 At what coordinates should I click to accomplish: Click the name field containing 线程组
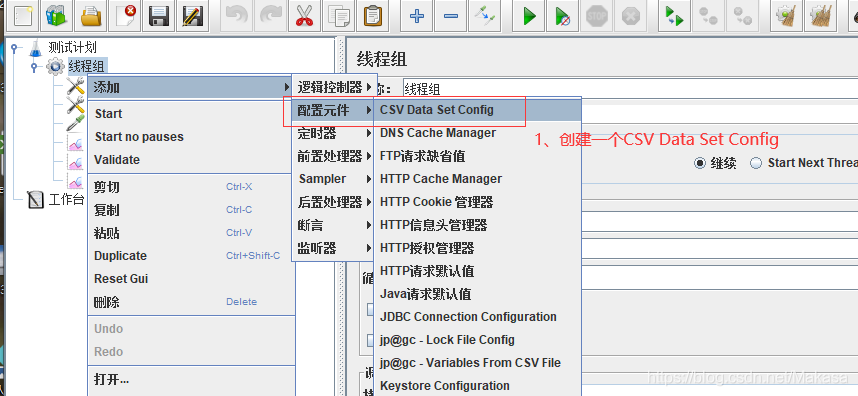click(x=629, y=88)
